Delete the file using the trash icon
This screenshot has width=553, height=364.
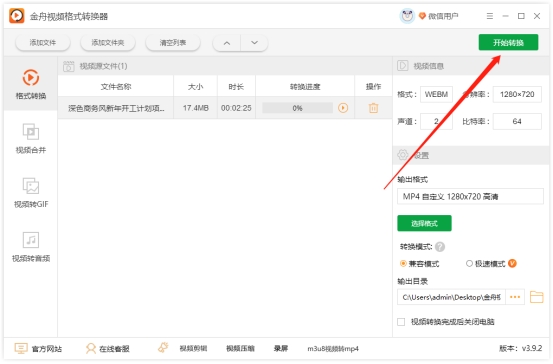373,108
